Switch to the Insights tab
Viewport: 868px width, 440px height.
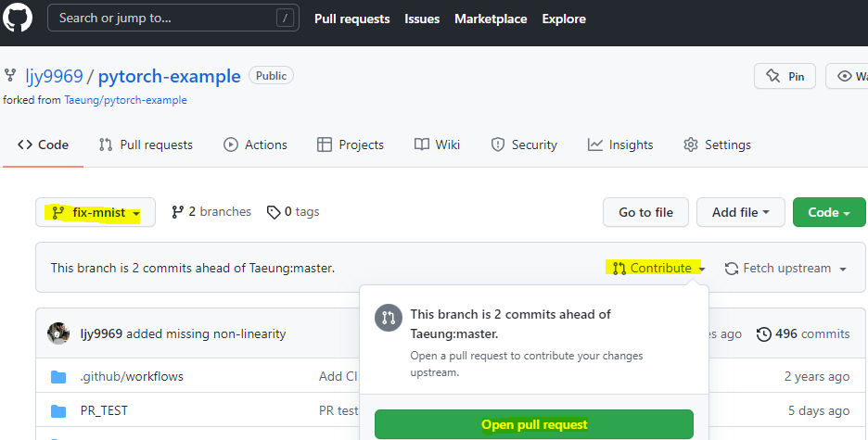pos(620,145)
